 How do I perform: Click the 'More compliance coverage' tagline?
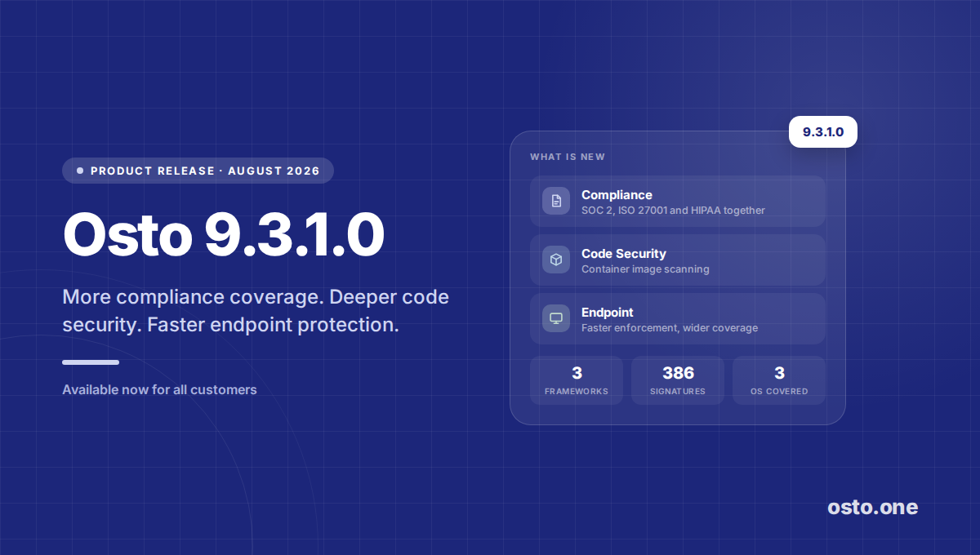[x=256, y=310]
